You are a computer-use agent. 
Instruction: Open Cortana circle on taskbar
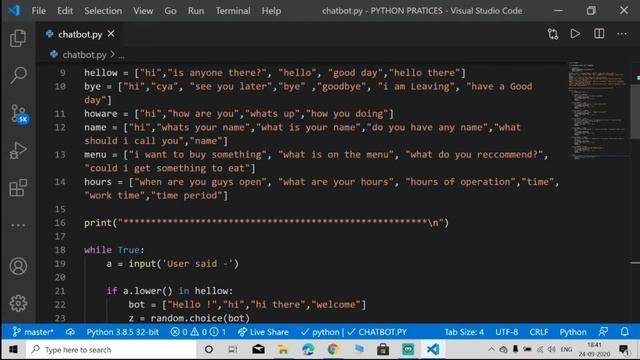coord(209,350)
